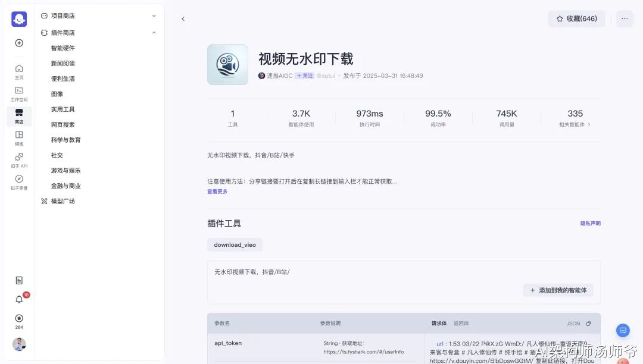Select 智能硬件 category

[63, 48]
